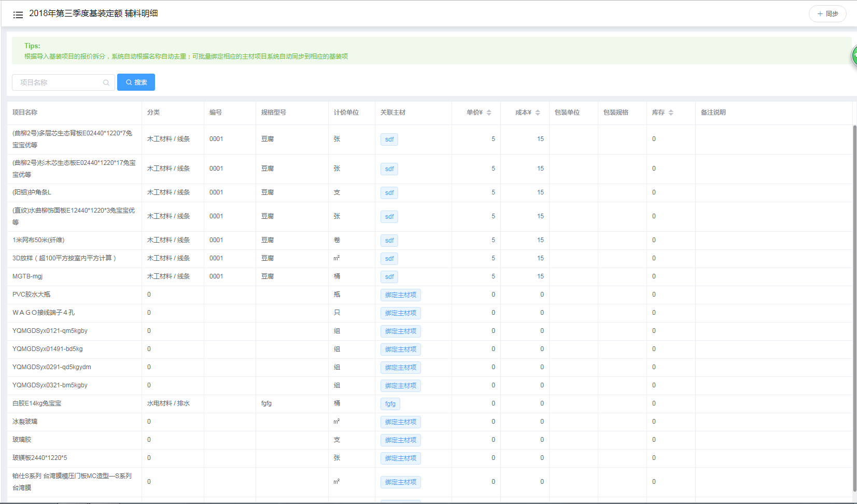This screenshot has height=504, width=857.
Task: Open sdf tag for (阳铝)护角条L
Action: coord(389,193)
